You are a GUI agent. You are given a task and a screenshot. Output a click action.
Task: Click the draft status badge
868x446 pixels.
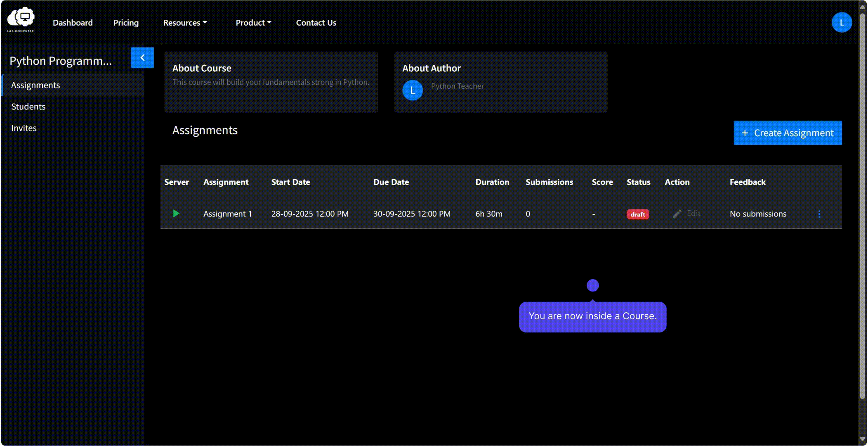coord(638,214)
